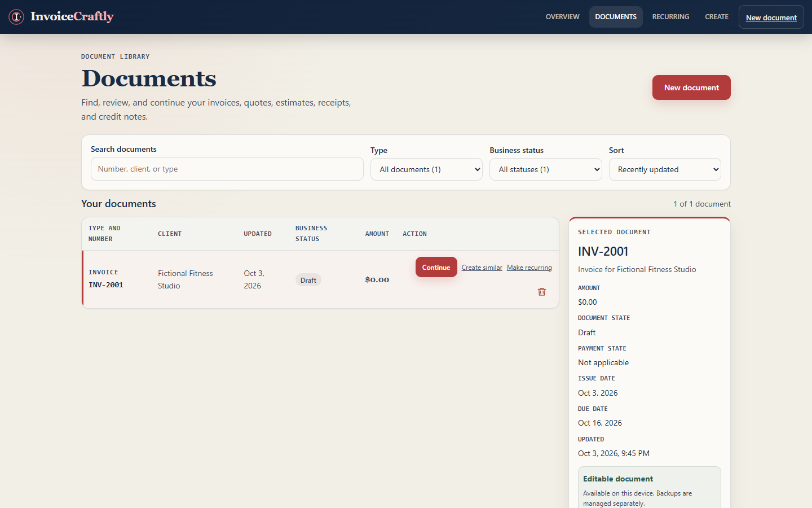Click the 1 of 1 document count
The height and width of the screenshot is (508, 812).
point(702,204)
